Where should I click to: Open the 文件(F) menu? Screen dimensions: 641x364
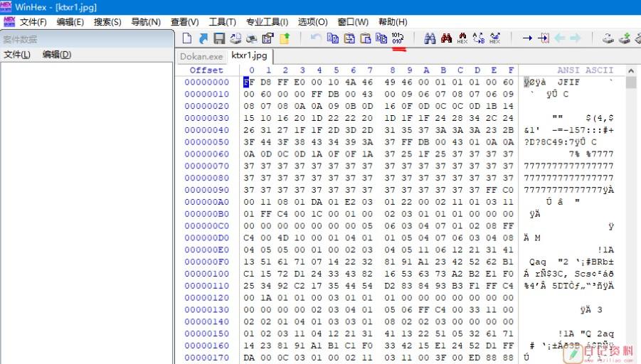pyautogui.click(x=33, y=22)
